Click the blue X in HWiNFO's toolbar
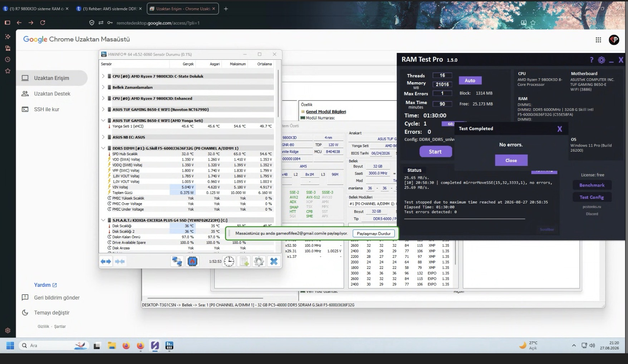 [274, 261]
